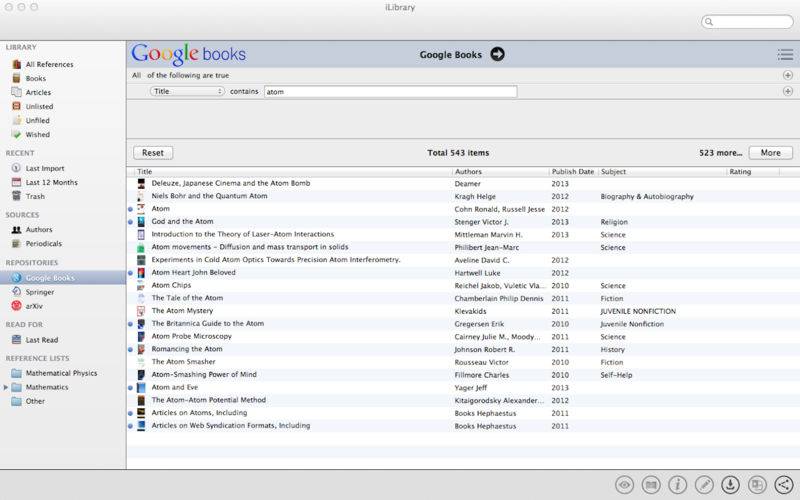The width and height of the screenshot is (800, 500).
Task: Click subject 'Biography & Autobiography'
Action: (647, 197)
